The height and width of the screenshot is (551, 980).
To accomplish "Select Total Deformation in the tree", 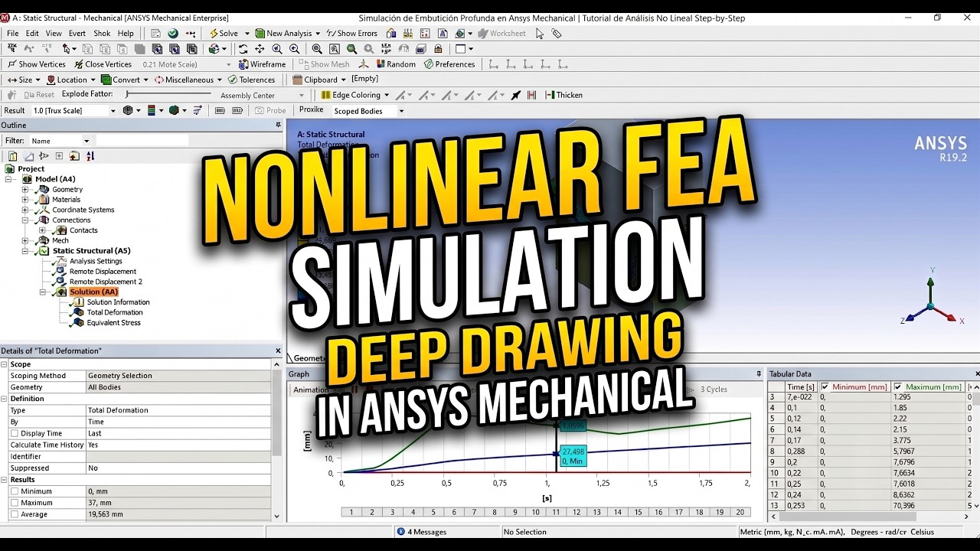I will [x=115, y=312].
